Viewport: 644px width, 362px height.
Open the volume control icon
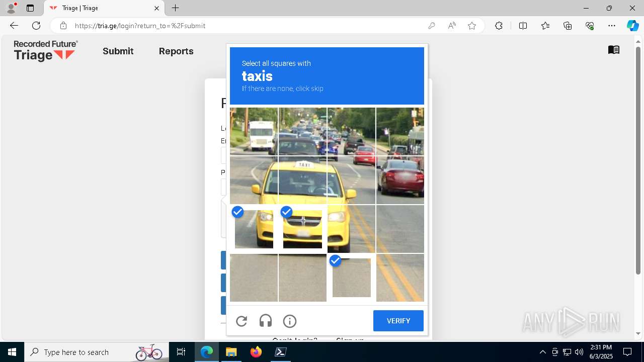coord(579,352)
